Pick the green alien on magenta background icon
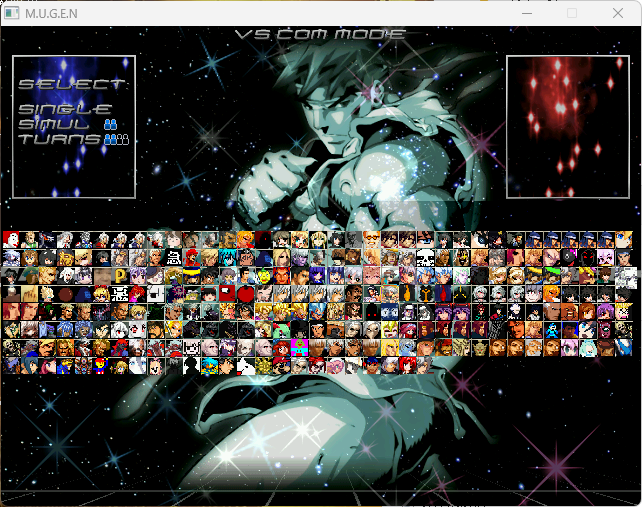The height and width of the screenshot is (507, 642). (x=299, y=348)
